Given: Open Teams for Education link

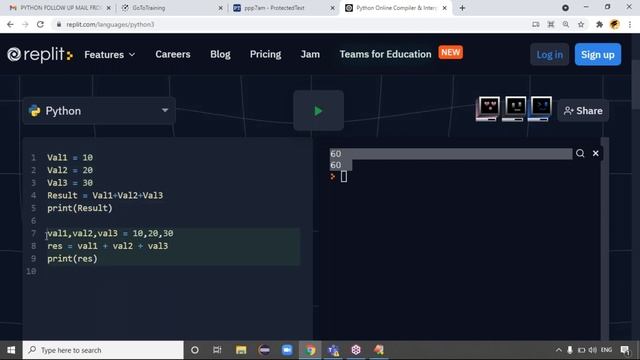Looking at the screenshot, I should 385,54.
